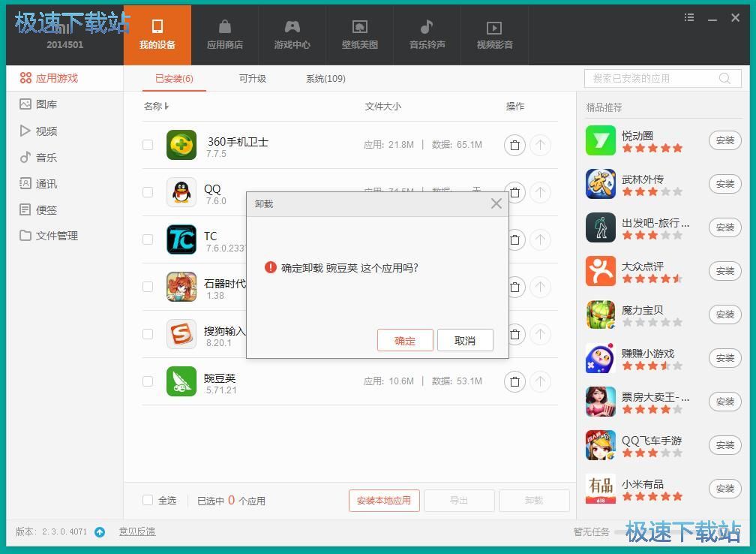Image resolution: width=756 pixels, height=554 pixels.
Task: Click the trash icon for QQ
Action: coord(515,192)
